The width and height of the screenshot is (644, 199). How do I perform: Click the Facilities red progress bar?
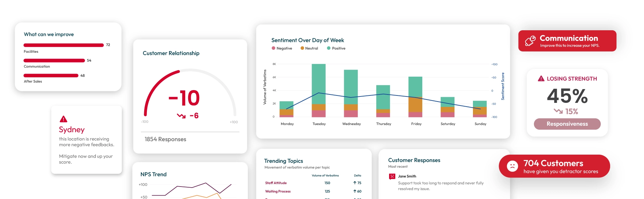tap(63, 45)
